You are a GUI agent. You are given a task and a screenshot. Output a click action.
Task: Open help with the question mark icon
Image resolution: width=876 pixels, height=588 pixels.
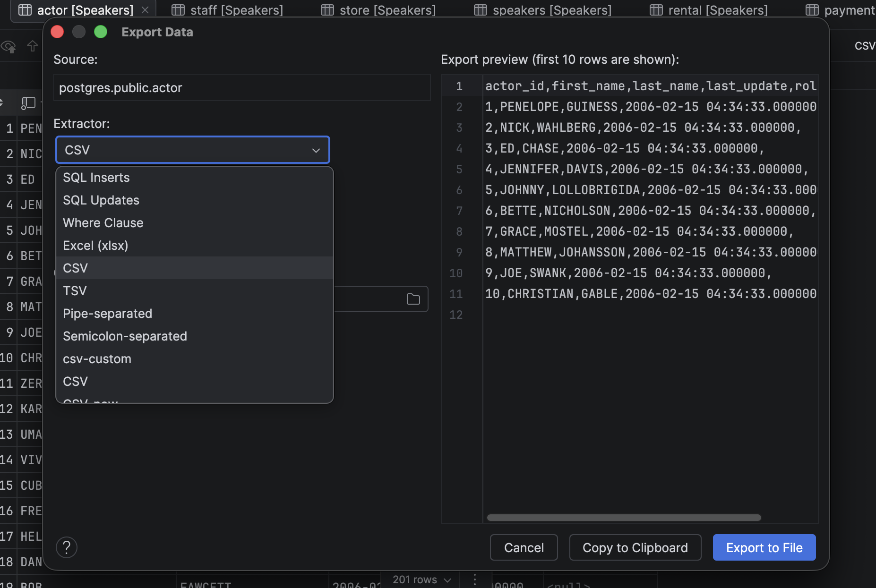point(67,547)
